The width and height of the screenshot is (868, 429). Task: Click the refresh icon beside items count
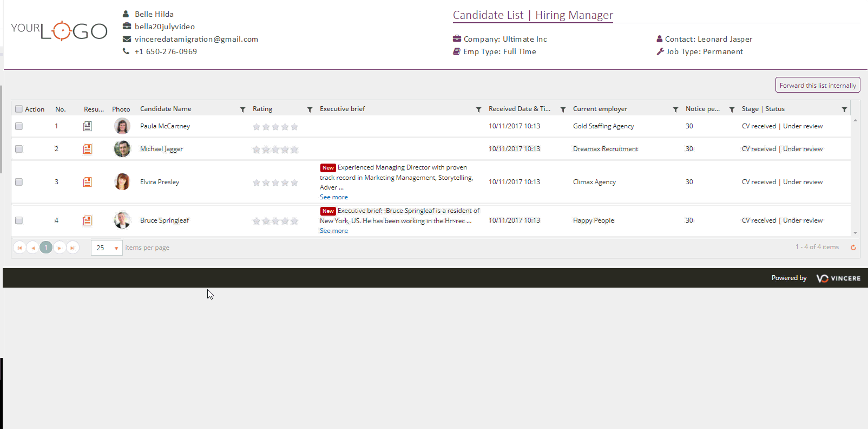[x=853, y=248]
